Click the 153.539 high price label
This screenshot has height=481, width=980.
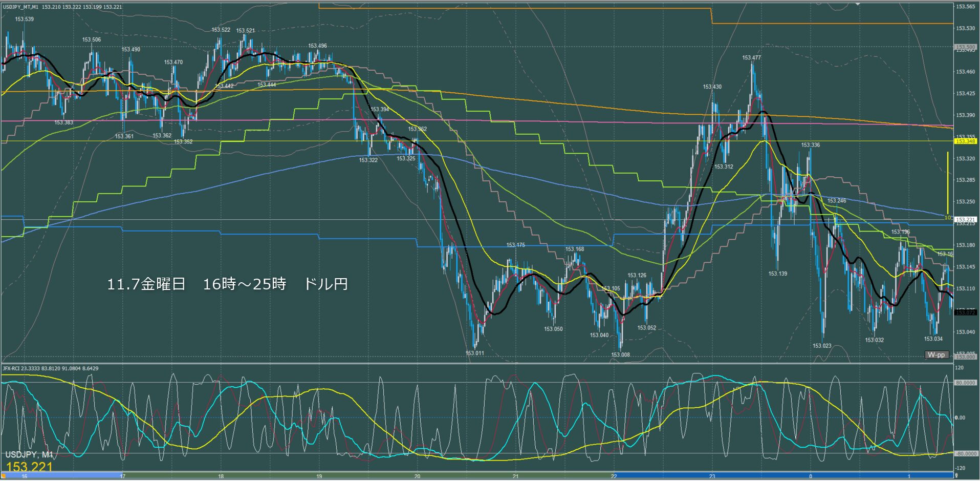[x=24, y=19]
